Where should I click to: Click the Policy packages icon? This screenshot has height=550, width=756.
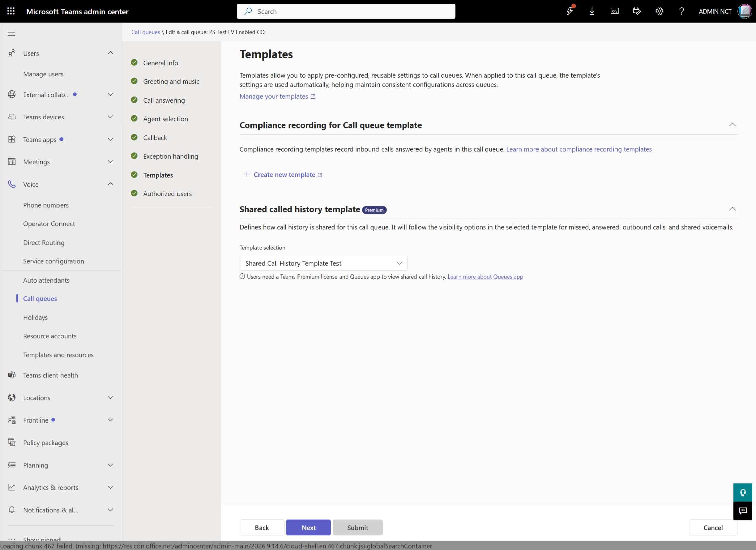12,442
